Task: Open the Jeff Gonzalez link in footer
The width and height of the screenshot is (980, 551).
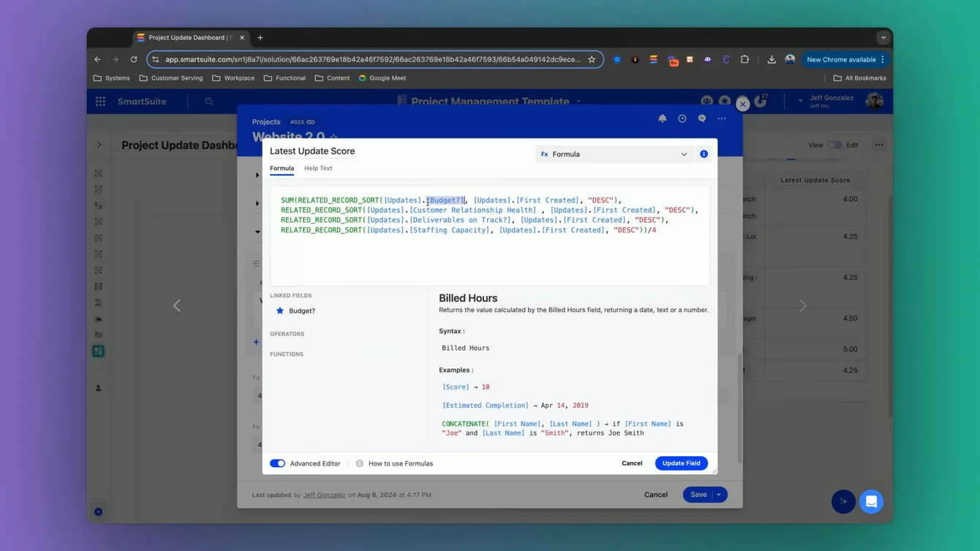Action: [324, 495]
